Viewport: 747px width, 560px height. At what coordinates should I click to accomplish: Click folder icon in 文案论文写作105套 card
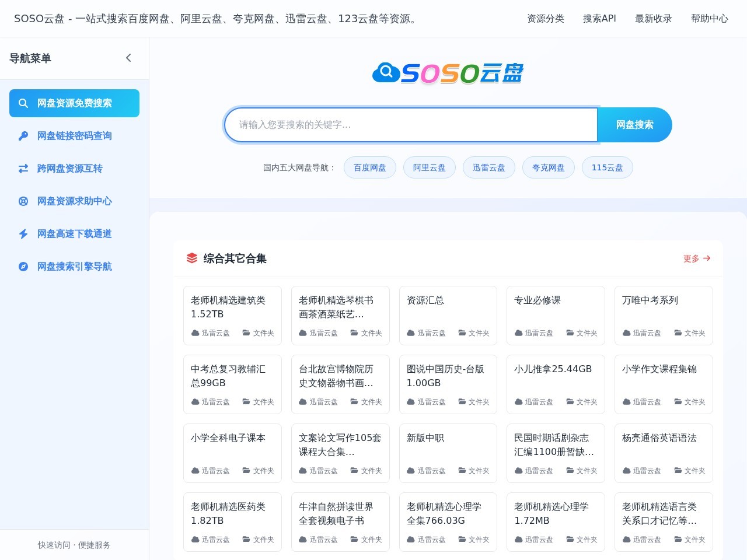pos(354,471)
